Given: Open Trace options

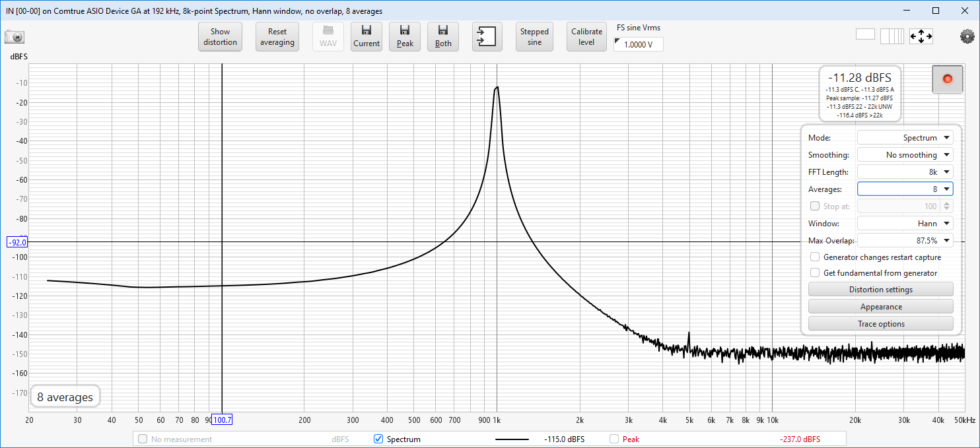Looking at the screenshot, I should [880, 324].
